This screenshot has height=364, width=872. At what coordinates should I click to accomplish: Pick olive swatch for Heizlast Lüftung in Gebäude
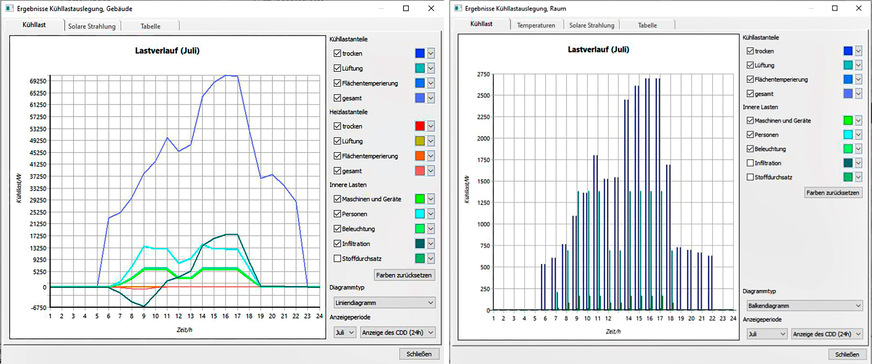pos(420,141)
